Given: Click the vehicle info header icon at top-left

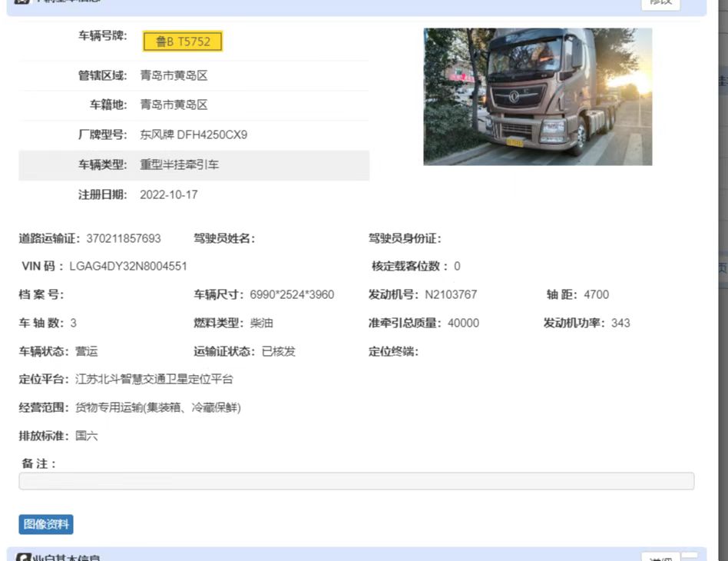Looking at the screenshot, I should pos(22,2).
